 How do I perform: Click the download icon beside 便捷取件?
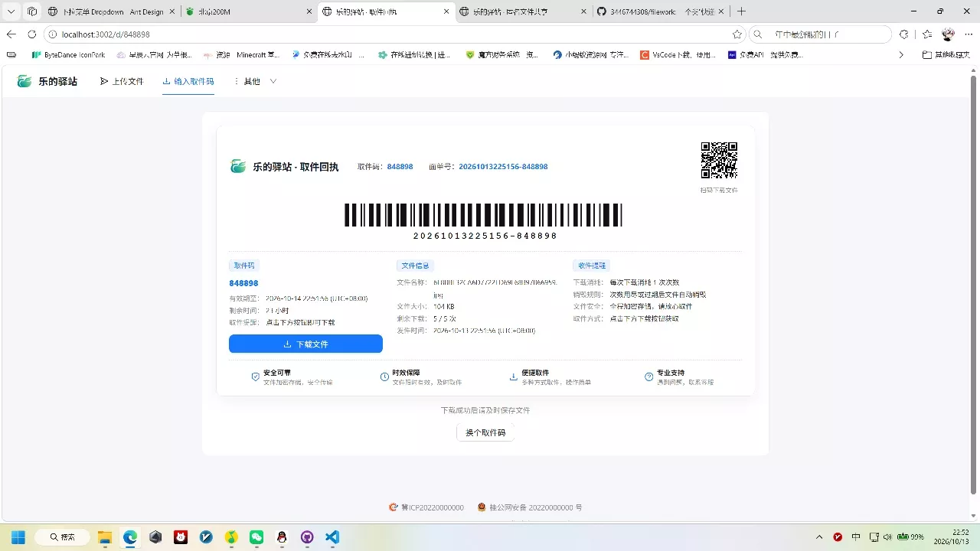514,377
